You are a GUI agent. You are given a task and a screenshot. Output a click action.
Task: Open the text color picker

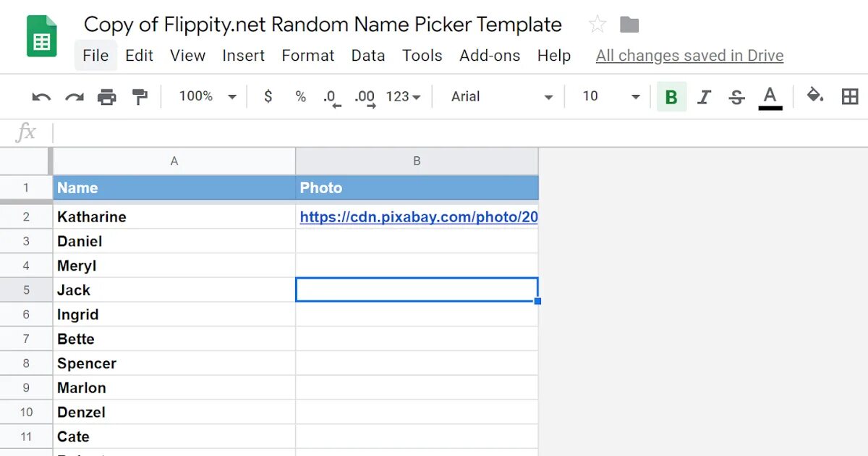click(x=770, y=97)
